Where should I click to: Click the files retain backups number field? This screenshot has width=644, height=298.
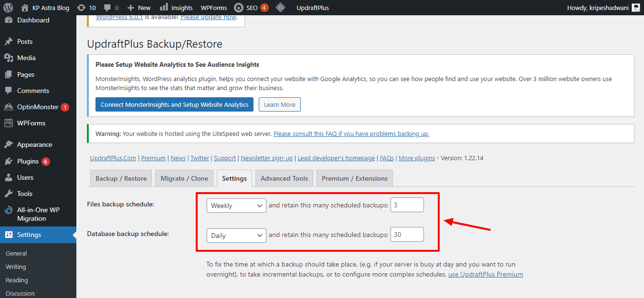(x=407, y=205)
